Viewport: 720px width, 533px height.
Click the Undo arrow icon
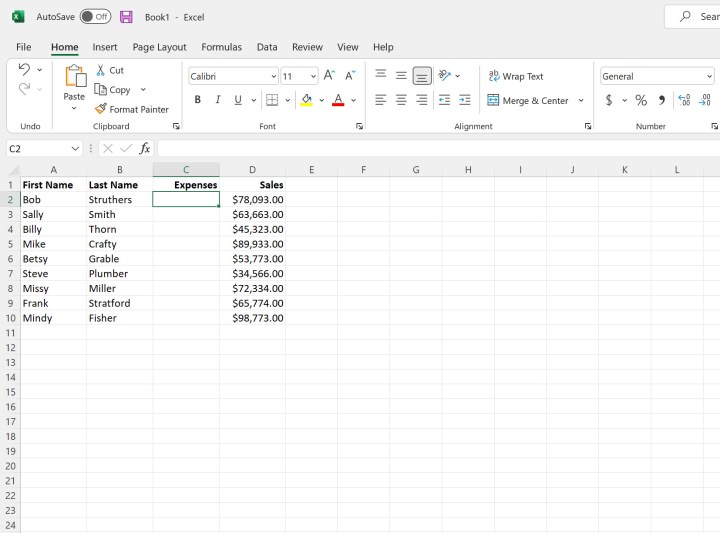pyautogui.click(x=24, y=69)
